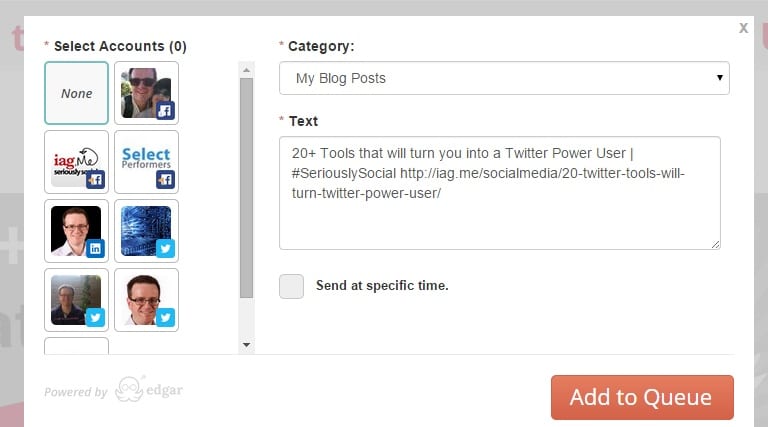Pick the Twitter account with white-background headshot
This screenshot has height=427, width=768.
(146, 300)
